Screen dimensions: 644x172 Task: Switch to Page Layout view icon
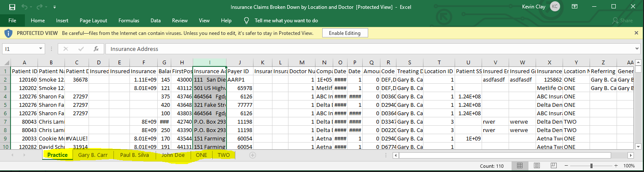536,166
